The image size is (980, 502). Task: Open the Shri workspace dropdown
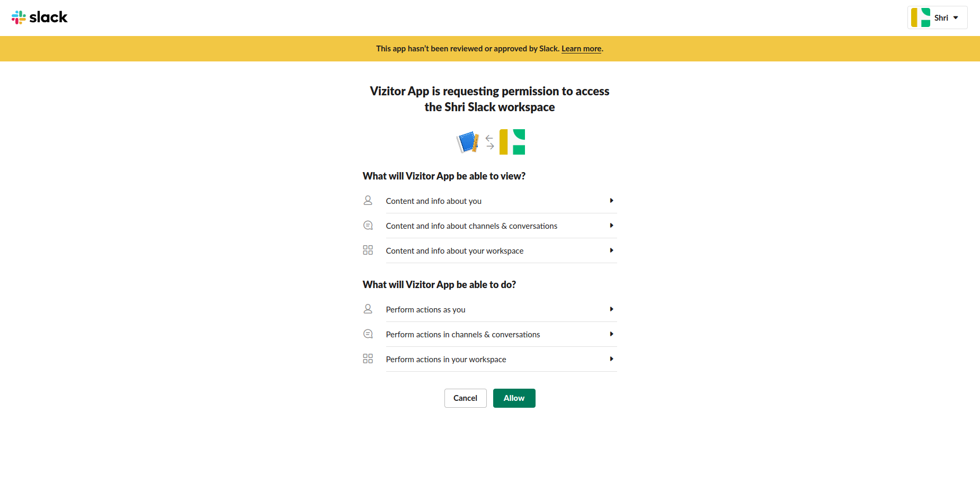[x=937, y=17]
